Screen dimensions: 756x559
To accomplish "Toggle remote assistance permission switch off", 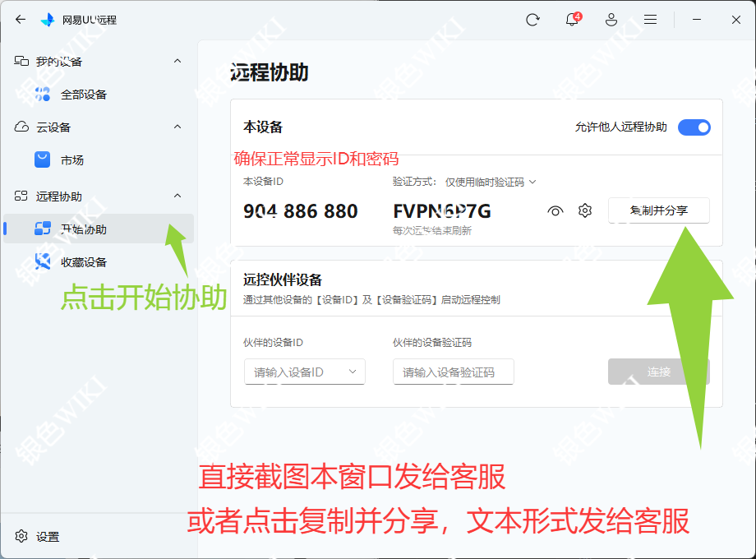I will 694,127.
